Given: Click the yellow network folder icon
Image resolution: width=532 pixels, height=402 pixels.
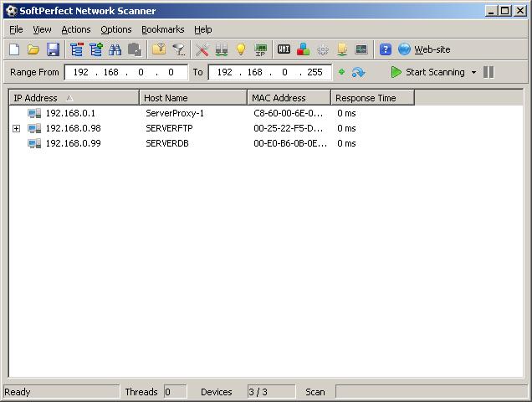Looking at the screenshot, I should [x=342, y=49].
